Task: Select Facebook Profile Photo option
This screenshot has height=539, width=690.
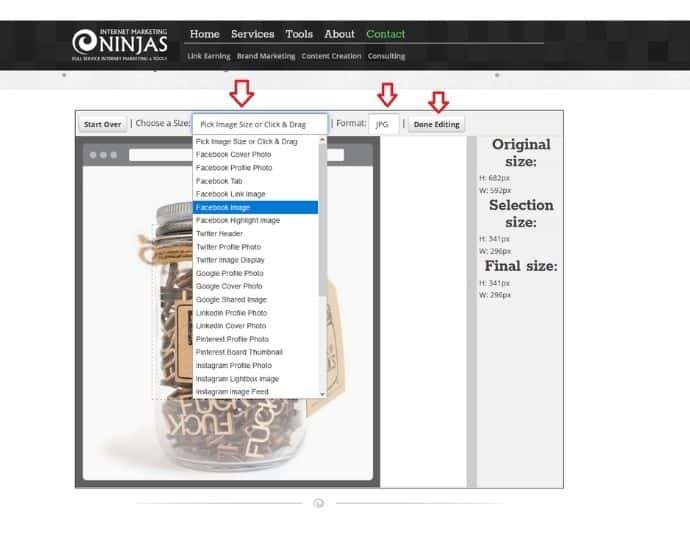Action: 255,168
